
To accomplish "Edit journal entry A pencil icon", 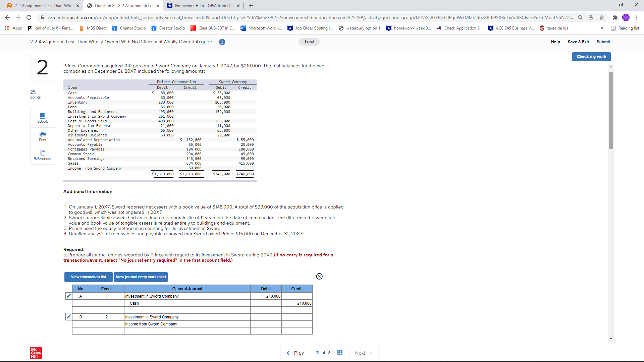I will point(69,296).
